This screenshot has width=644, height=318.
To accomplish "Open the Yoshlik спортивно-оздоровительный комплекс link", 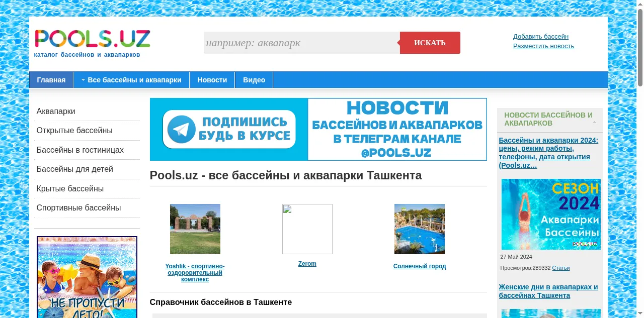I will (x=195, y=273).
